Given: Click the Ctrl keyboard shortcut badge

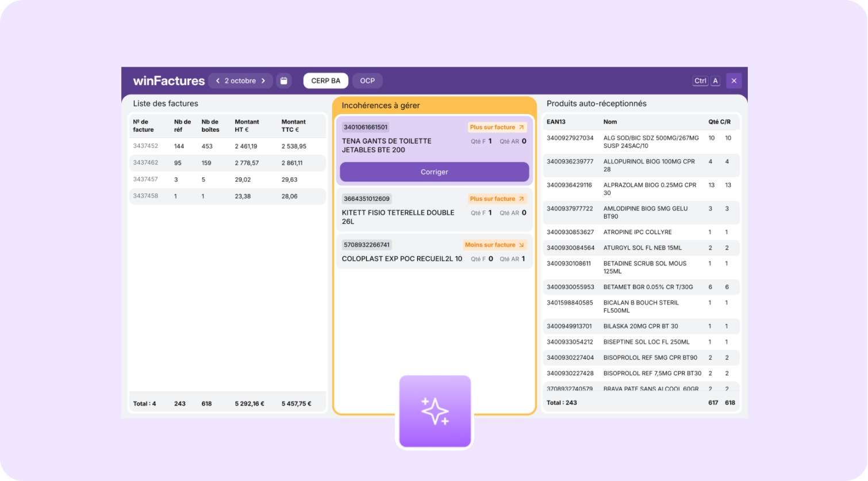Looking at the screenshot, I should click(700, 81).
